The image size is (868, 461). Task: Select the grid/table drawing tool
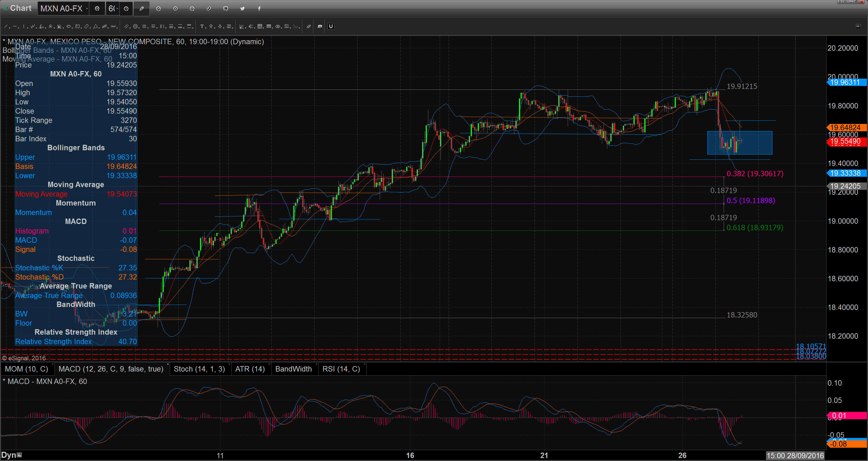coord(260,26)
